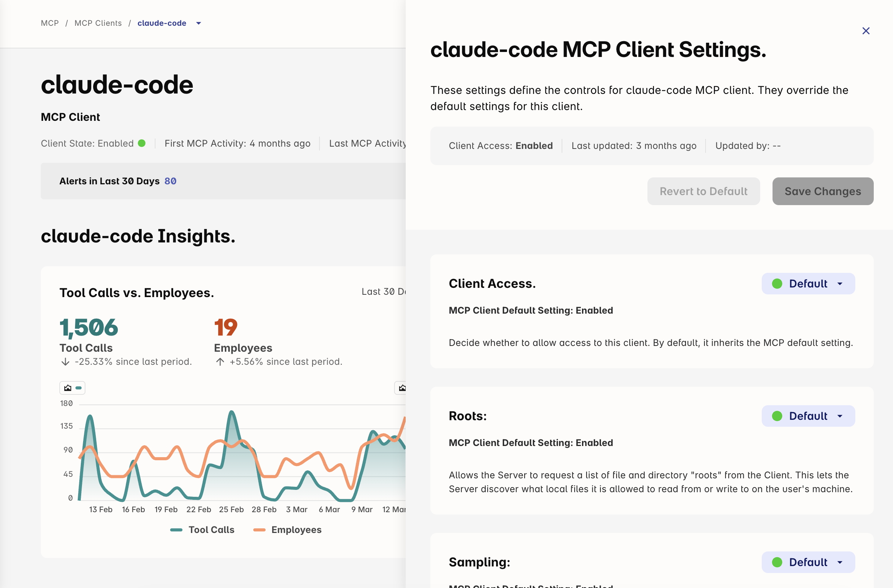Screen dimensions: 893x588
Task: Go to the MCP breadcrumb link
Action: (50, 23)
